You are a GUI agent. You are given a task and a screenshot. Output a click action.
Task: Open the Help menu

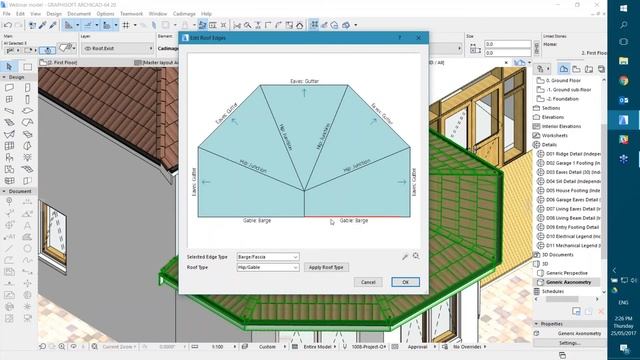[x=207, y=14]
